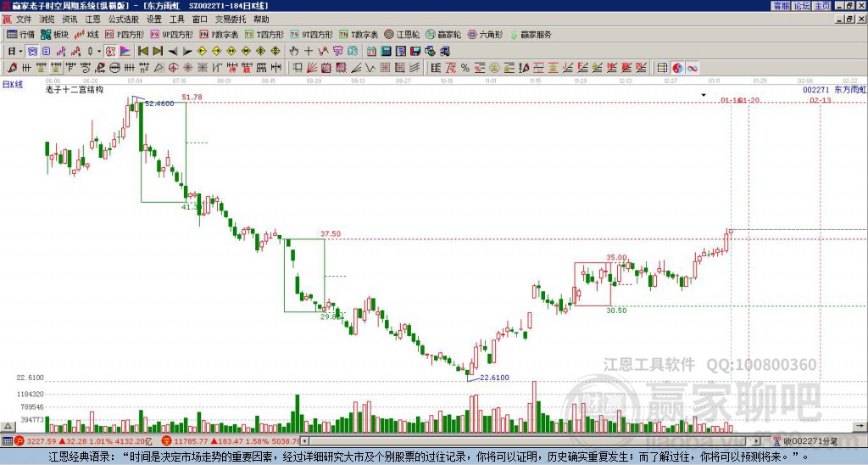Toggle the colored flag button
This screenshot has width=868, height=465.
coord(125,51)
